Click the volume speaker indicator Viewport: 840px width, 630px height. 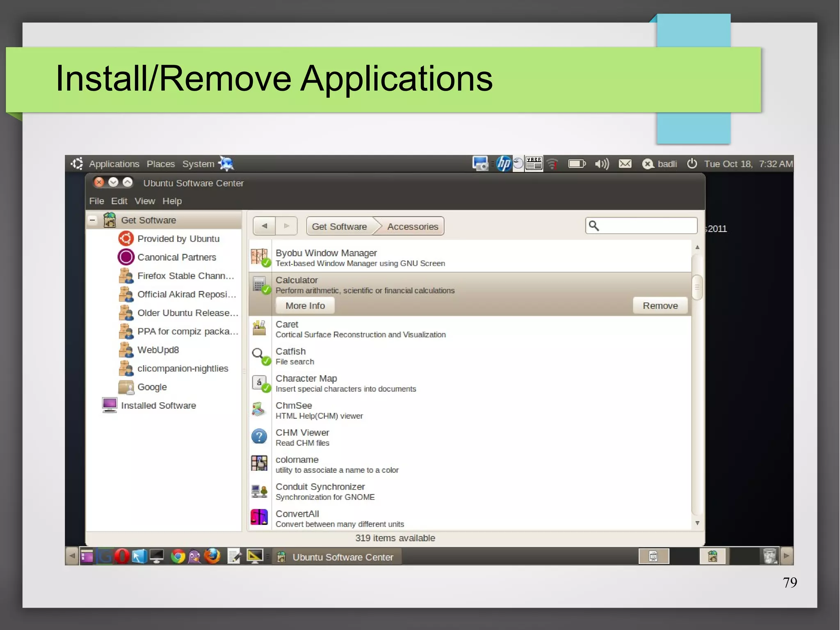click(602, 164)
